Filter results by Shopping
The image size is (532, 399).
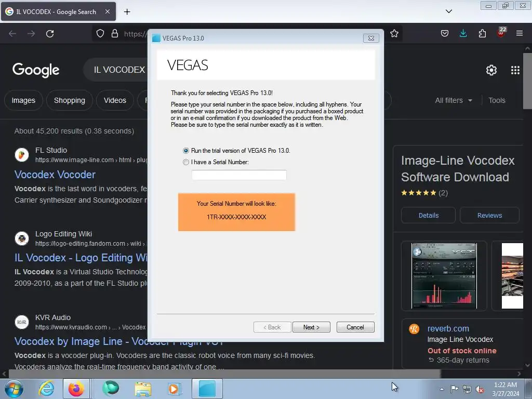click(70, 100)
